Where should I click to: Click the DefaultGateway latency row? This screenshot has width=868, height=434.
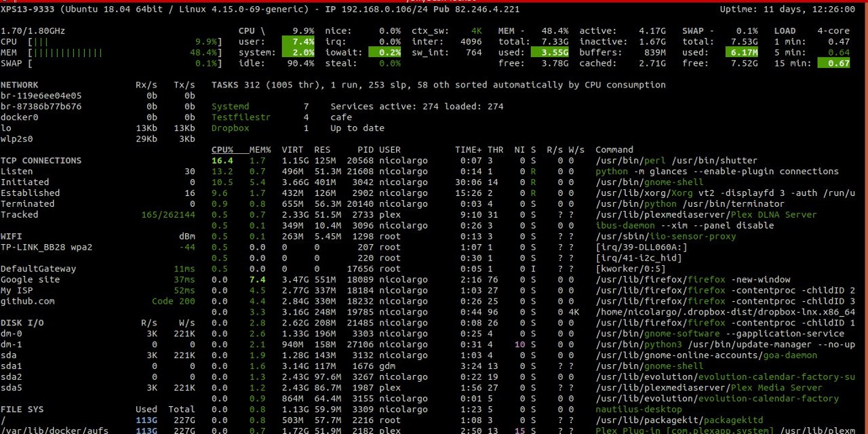(98, 269)
